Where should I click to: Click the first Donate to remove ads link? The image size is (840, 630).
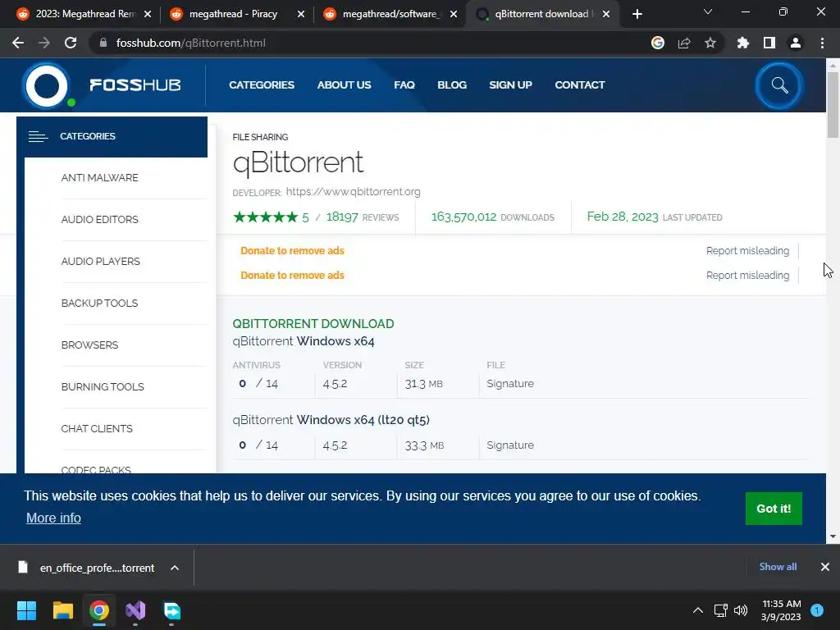pos(293,251)
